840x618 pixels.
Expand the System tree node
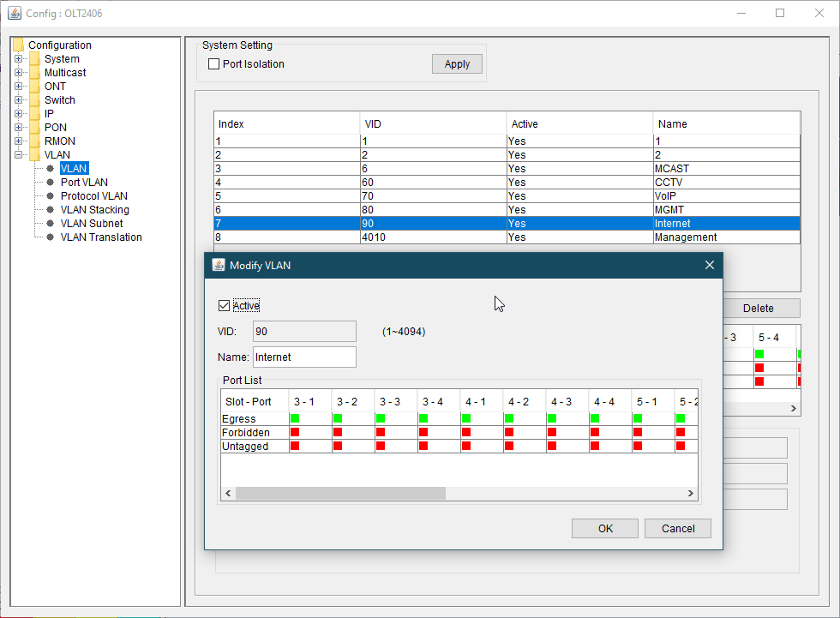pyautogui.click(x=18, y=59)
